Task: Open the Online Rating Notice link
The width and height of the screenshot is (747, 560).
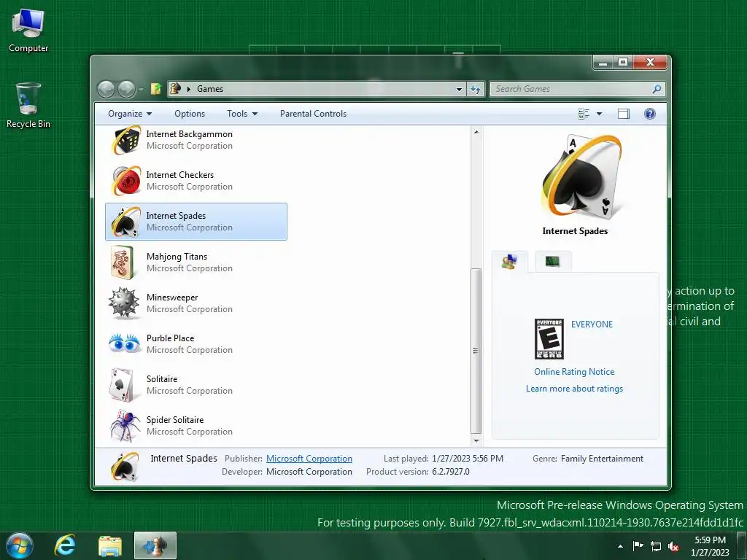Action: pyautogui.click(x=574, y=372)
